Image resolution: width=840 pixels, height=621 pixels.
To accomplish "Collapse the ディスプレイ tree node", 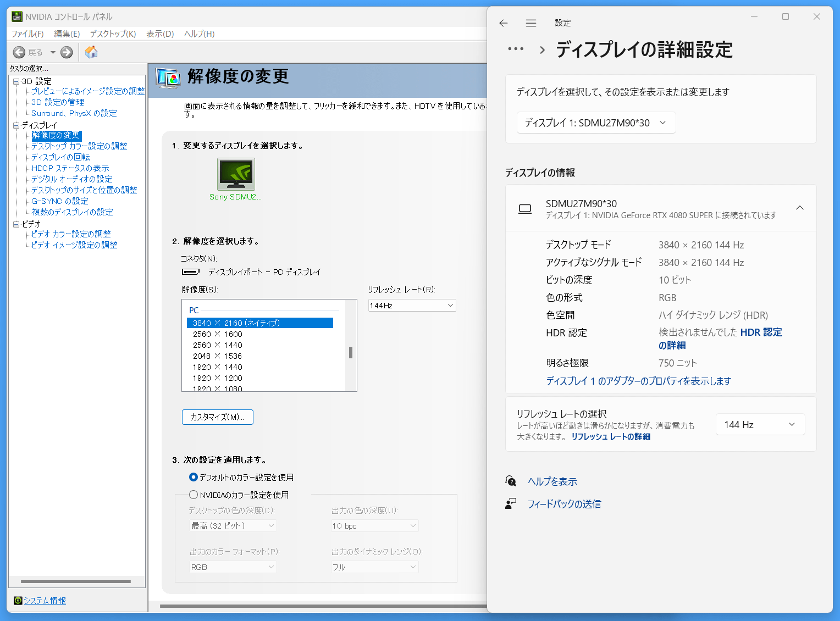I will pyautogui.click(x=16, y=125).
